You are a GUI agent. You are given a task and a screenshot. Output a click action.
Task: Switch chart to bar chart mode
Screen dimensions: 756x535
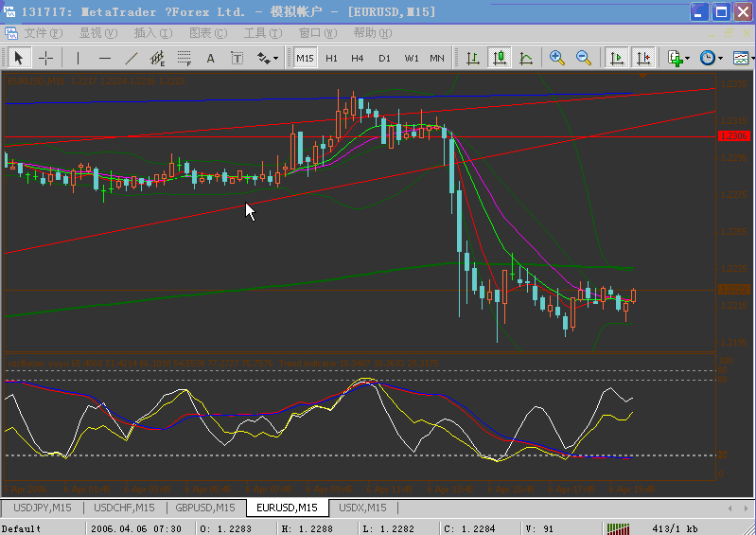click(x=472, y=58)
